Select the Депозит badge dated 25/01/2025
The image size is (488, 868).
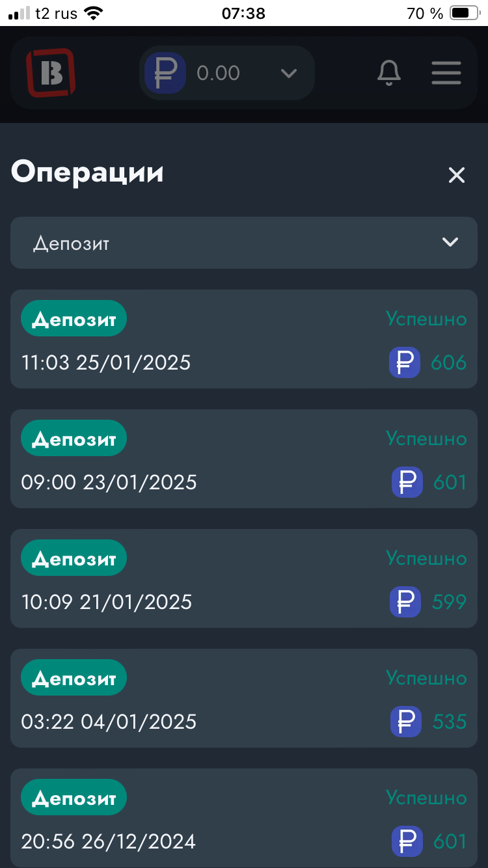coord(74,319)
